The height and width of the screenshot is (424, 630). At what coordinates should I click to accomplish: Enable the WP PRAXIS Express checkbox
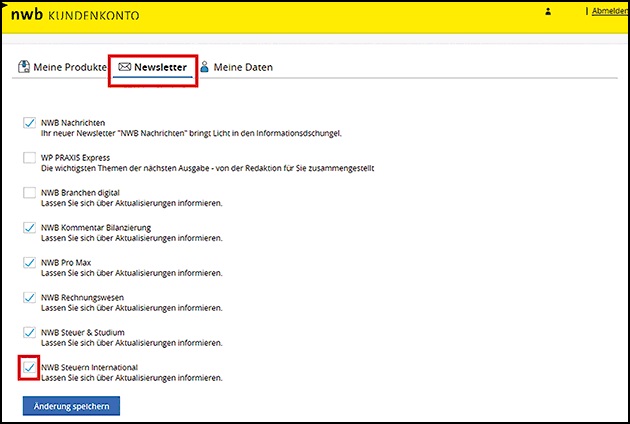pyautogui.click(x=29, y=158)
